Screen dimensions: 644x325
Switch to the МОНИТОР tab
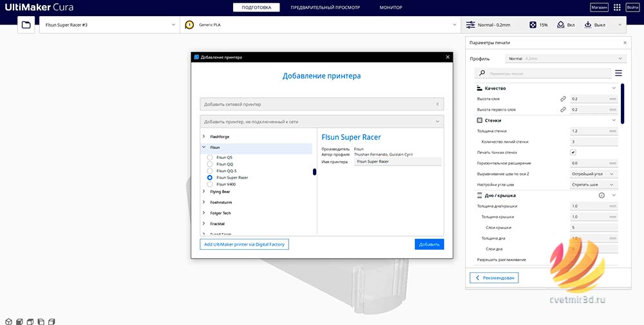point(391,7)
